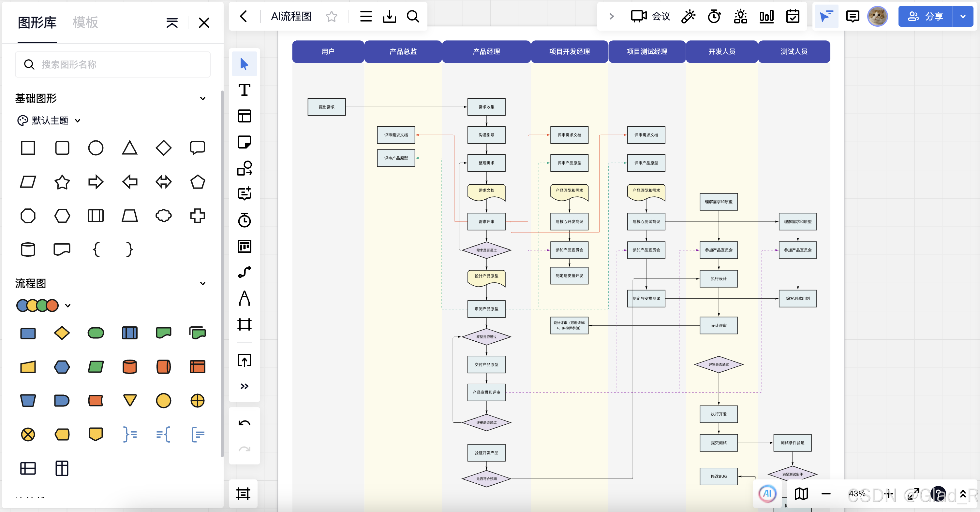Click the frame tool icon
This screenshot has height=512, width=980.
click(244, 324)
